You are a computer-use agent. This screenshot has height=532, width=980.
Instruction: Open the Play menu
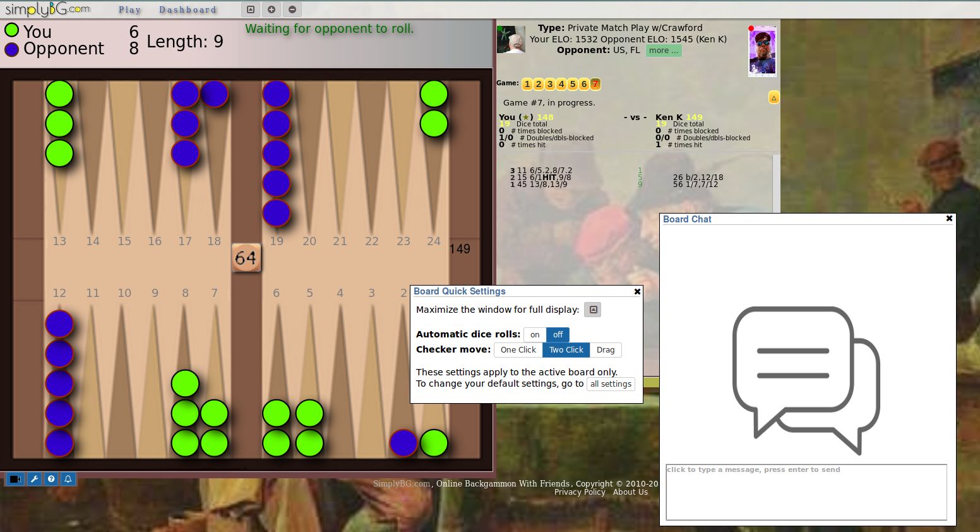coord(129,9)
